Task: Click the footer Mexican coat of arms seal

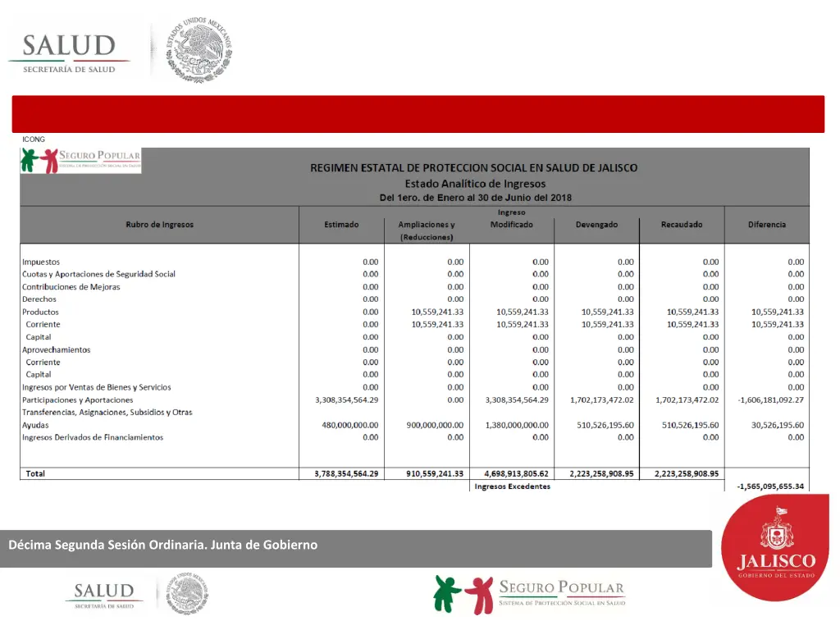Action: tap(187, 593)
